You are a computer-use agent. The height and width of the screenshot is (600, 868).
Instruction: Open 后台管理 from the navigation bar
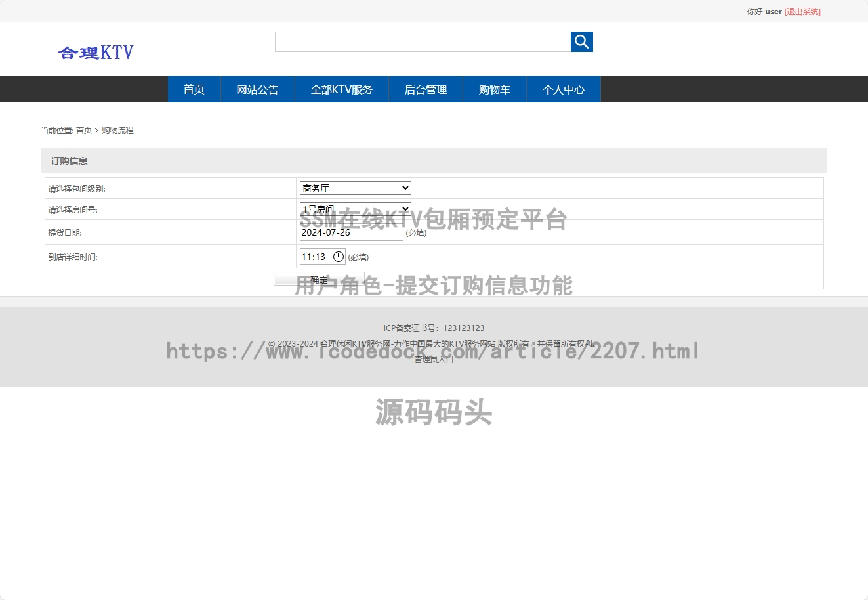[426, 89]
